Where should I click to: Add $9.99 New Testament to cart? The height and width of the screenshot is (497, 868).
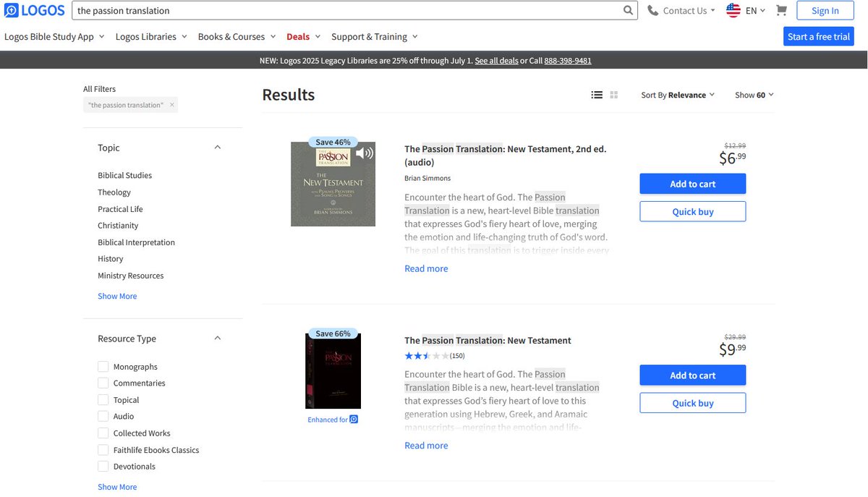click(x=693, y=375)
